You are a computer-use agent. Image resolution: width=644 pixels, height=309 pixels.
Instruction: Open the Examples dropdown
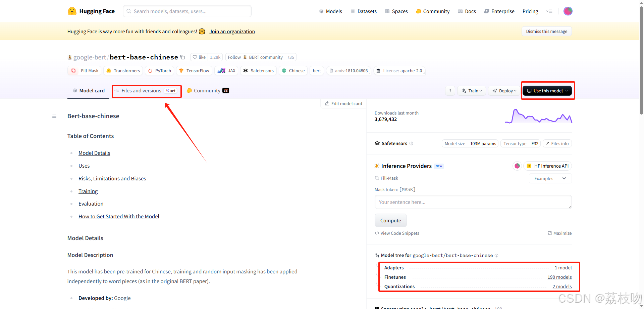(550, 178)
